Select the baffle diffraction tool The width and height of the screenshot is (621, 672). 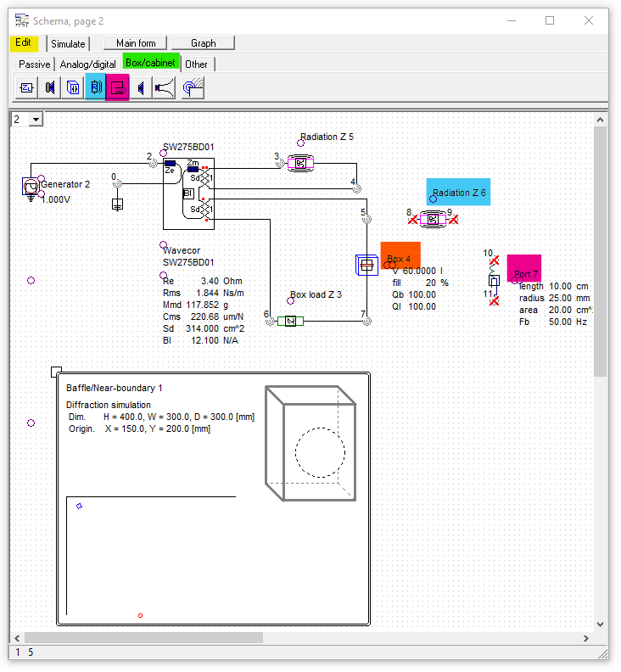pyautogui.click(x=193, y=87)
